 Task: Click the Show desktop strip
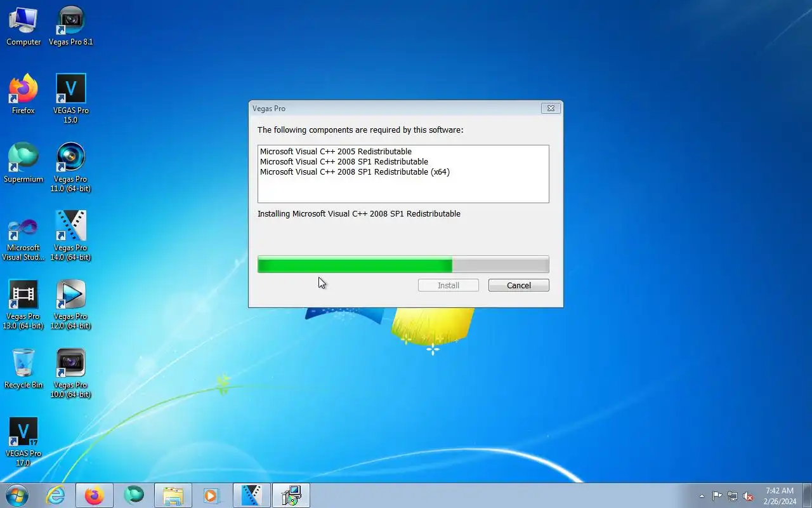click(807, 495)
